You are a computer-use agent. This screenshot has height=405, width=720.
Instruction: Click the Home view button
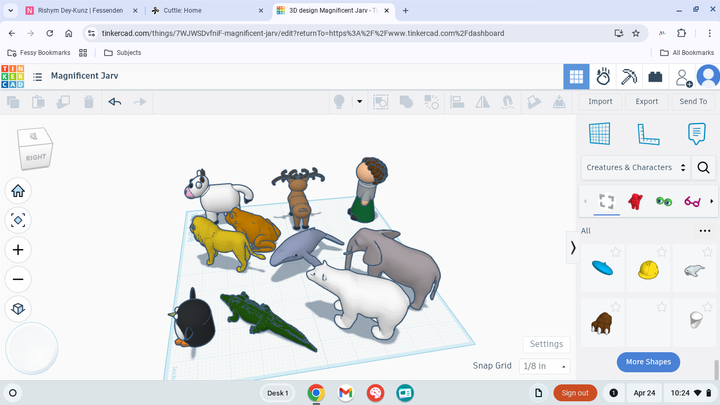(x=18, y=191)
